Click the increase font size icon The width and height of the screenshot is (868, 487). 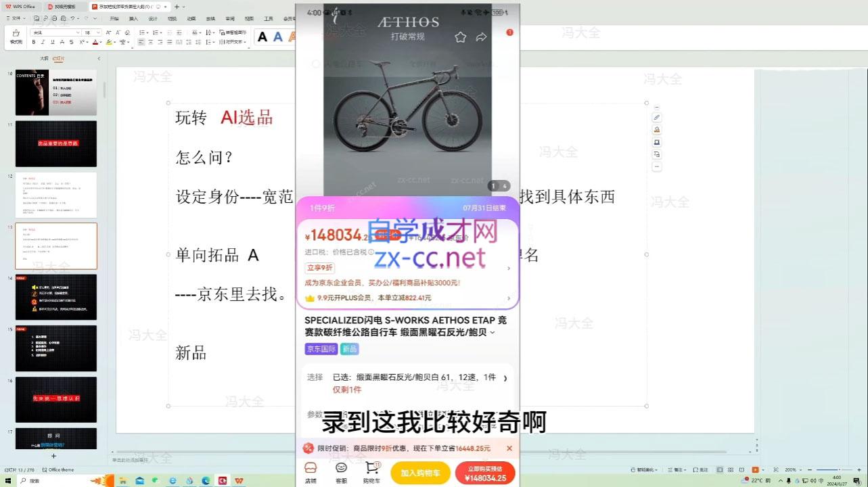pyautogui.click(x=108, y=32)
